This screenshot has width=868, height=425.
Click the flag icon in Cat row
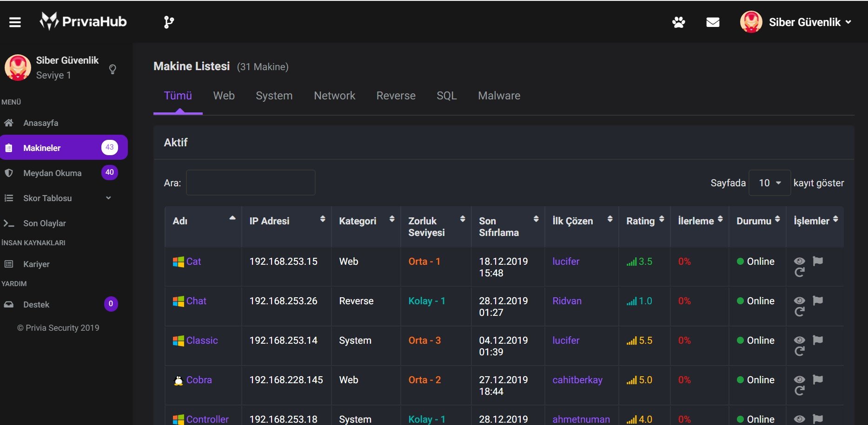pos(818,261)
